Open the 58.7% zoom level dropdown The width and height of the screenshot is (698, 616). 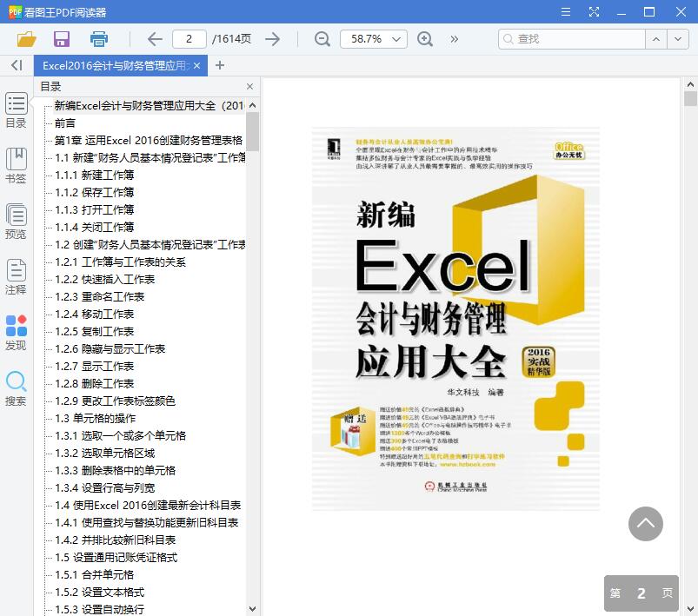374,39
